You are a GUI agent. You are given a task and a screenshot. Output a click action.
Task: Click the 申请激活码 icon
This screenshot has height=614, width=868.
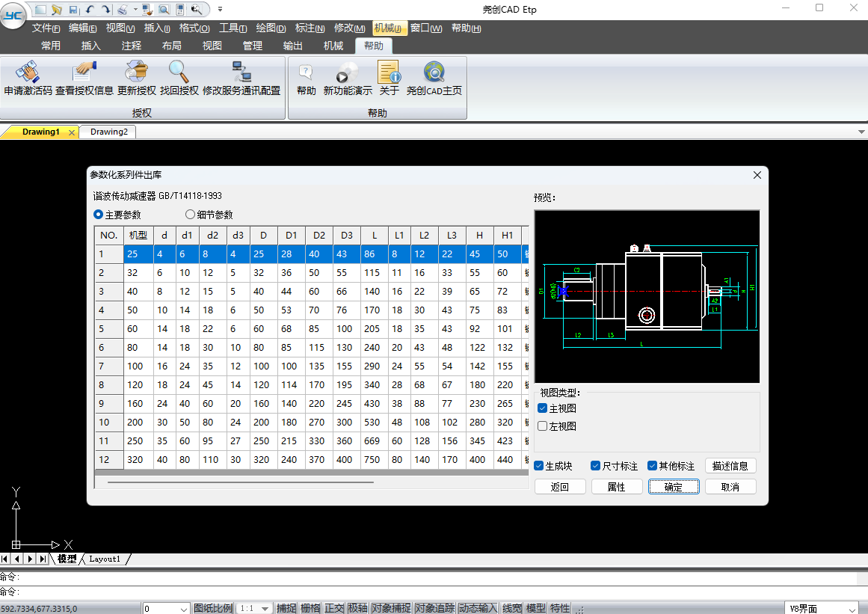click(x=28, y=72)
